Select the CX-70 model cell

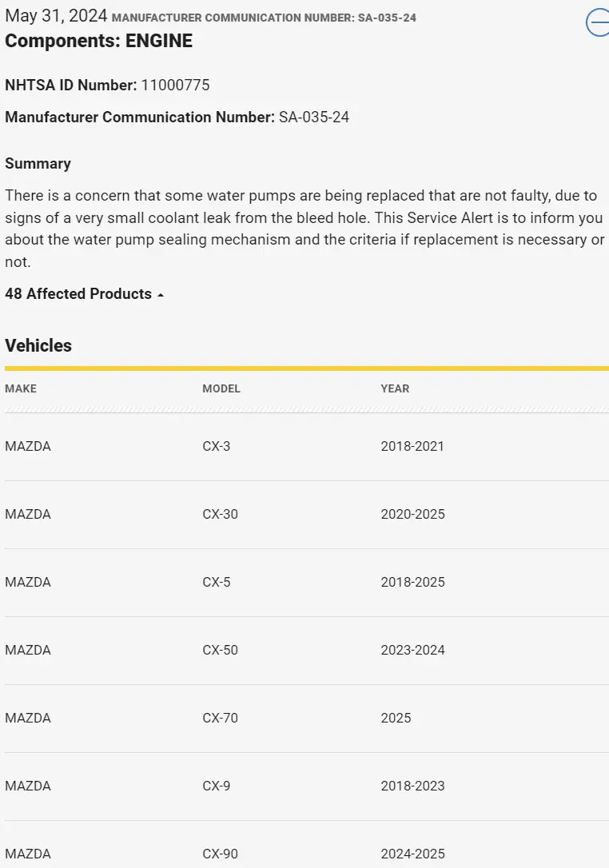click(x=221, y=718)
